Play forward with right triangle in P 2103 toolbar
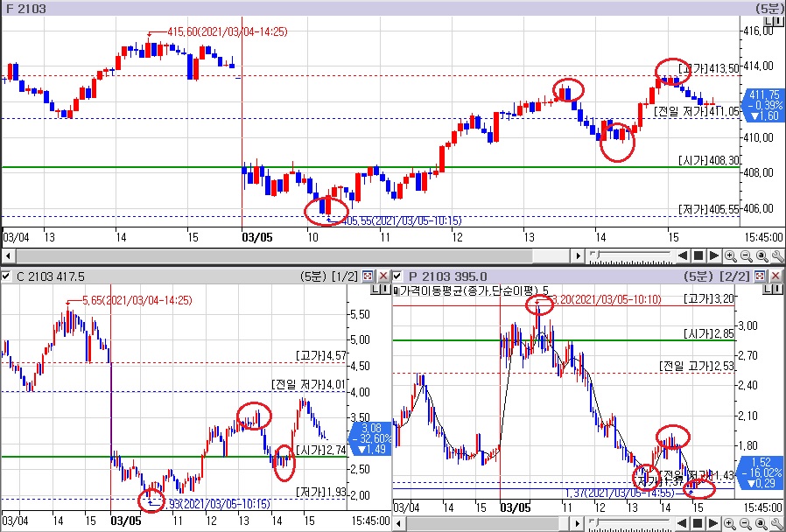The height and width of the screenshot is (532, 786). [714, 524]
